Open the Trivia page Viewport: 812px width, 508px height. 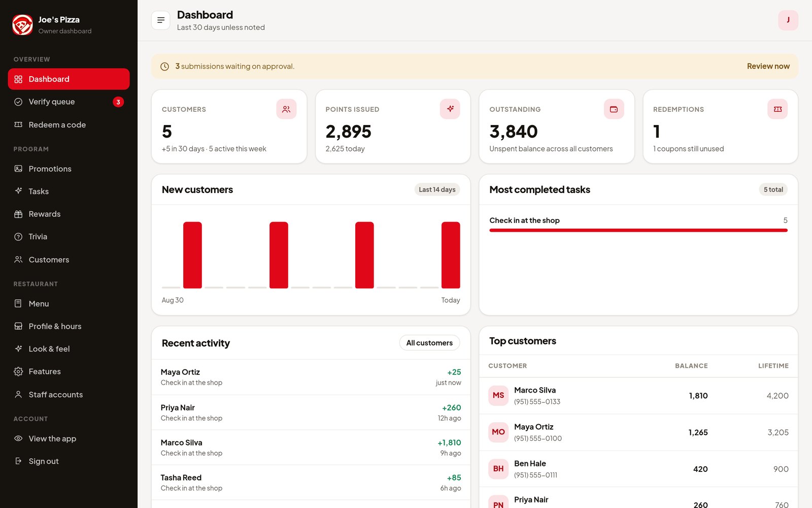click(69, 237)
